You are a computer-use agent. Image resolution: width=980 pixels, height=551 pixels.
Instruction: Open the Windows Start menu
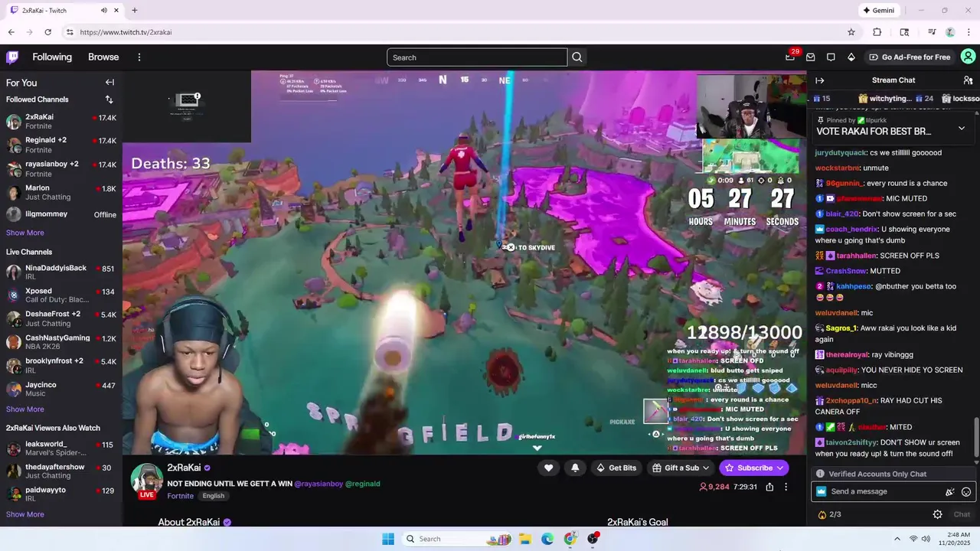click(388, 539)
